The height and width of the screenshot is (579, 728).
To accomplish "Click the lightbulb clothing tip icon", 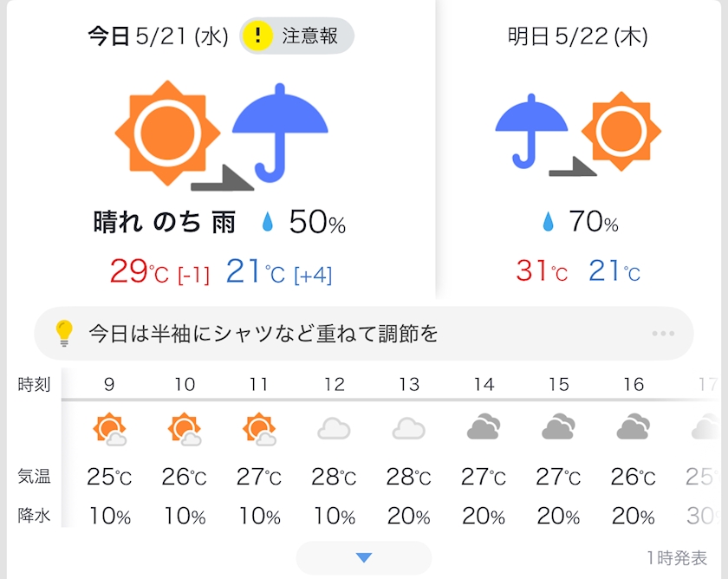I will (63, 334).
